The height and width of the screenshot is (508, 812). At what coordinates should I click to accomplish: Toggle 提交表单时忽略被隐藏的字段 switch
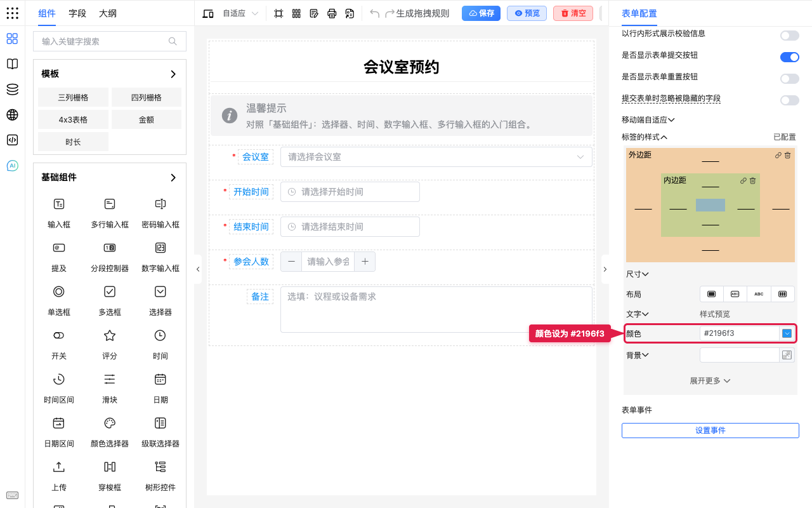click(x=790, y=100)
